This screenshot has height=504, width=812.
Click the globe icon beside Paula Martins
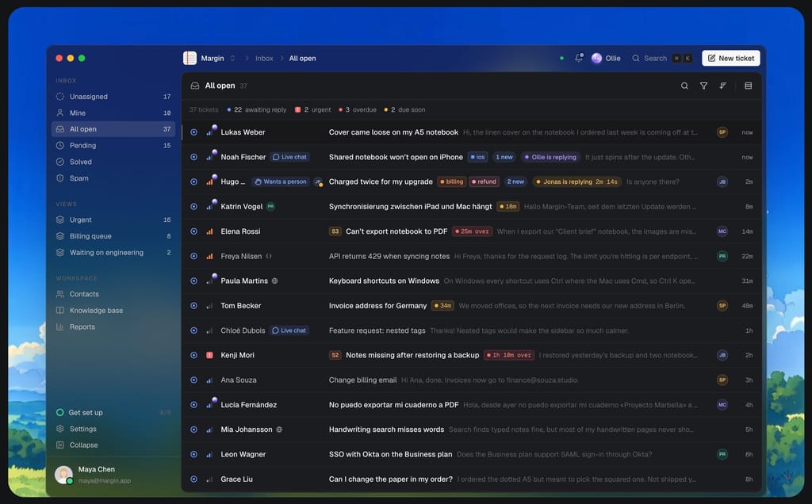[x=275, y=281]
